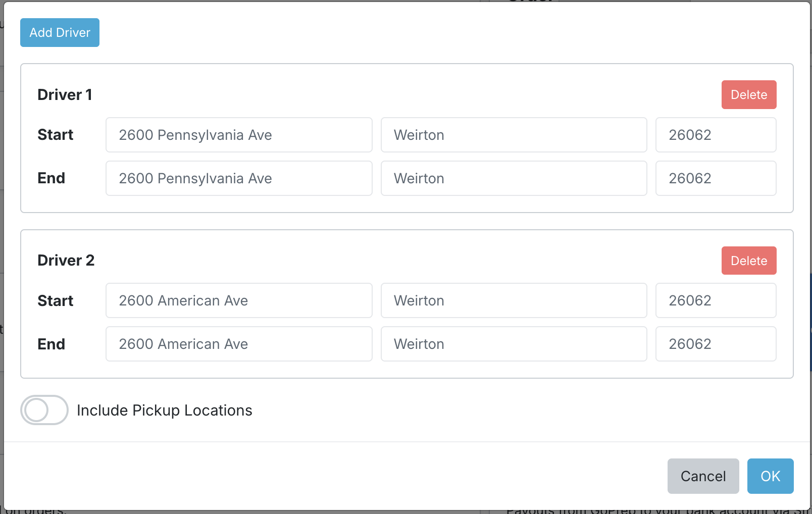Select Driver 2 start street address field
Image resolution: width=812 pixels, height=514 pixels.
click(239, 300)
